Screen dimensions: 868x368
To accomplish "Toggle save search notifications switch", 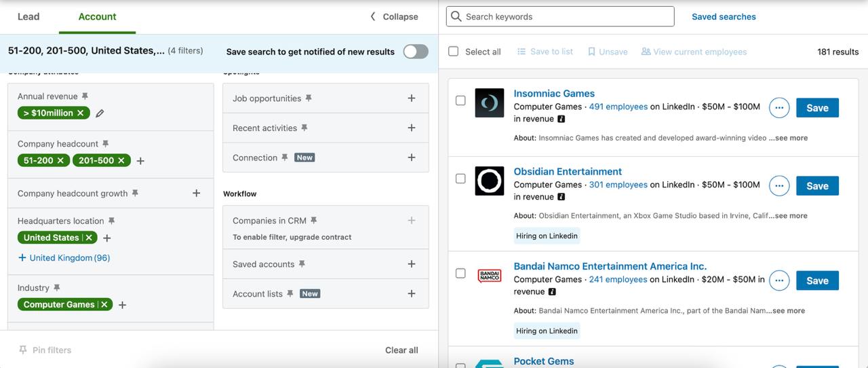I will tap(416, 52).
